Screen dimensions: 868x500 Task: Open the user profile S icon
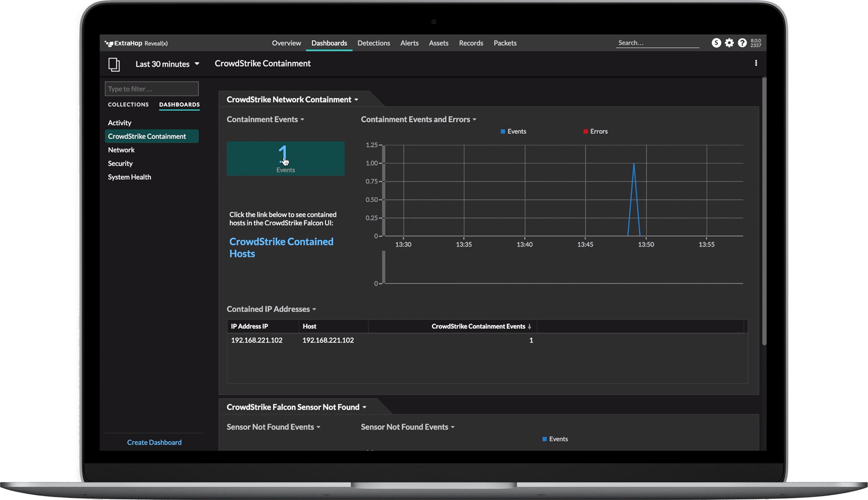[716, 43]
